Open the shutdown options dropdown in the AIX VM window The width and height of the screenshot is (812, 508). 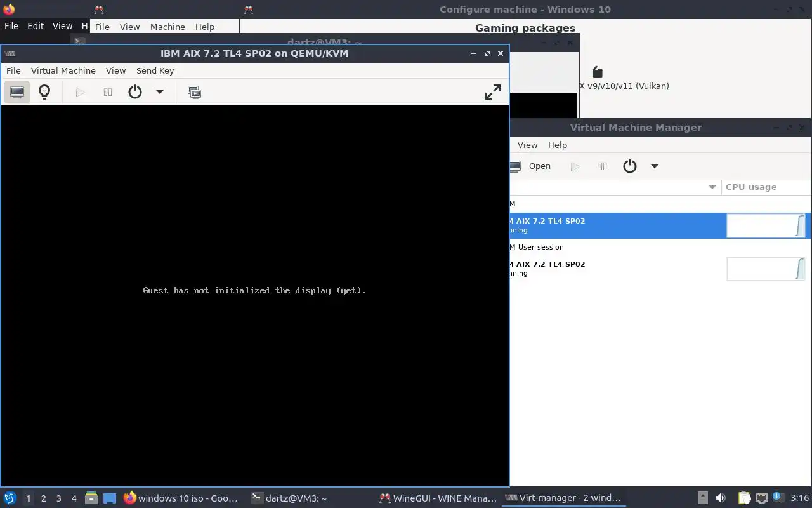tap(160, 92)
